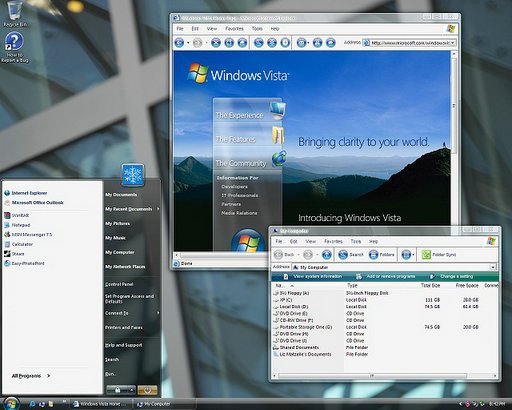Click the Folder Sync icon in My Computer
Image resolution: width=512 pixels, height=410 pixels.
pyautogui.click(x=426, y=255)
